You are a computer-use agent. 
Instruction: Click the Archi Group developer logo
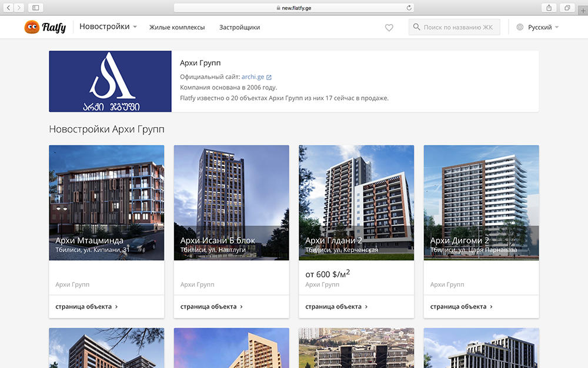pos(111,81)
